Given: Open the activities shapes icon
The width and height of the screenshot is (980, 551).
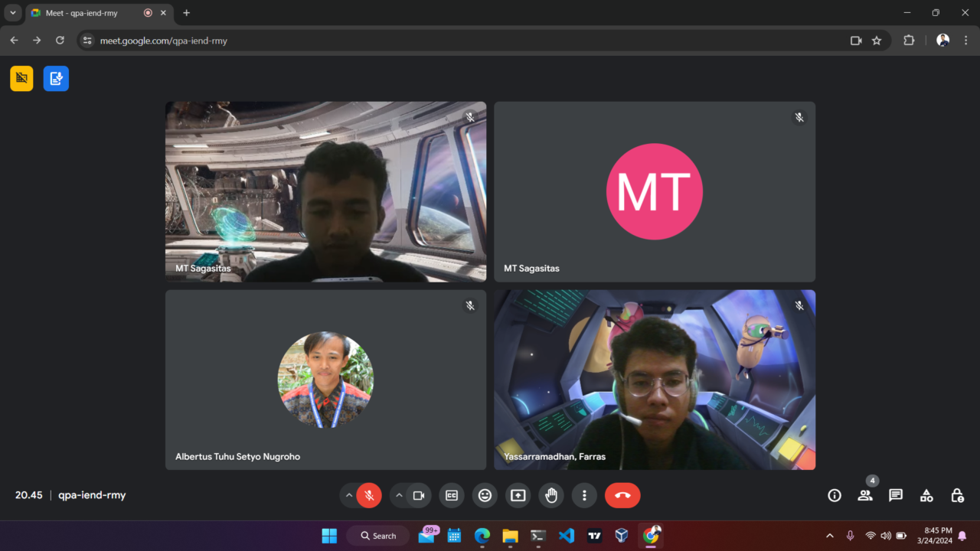Looking at the screenshot, I should (926, 495).
